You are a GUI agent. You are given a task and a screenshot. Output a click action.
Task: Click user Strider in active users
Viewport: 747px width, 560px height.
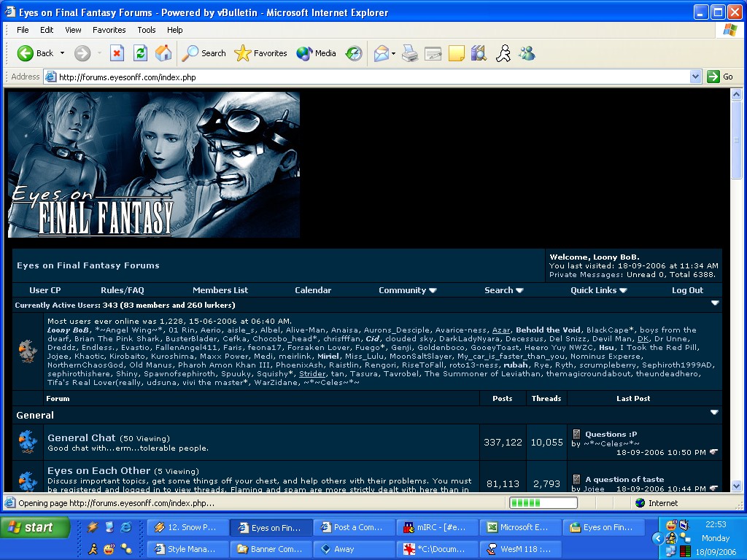point(312,374)
